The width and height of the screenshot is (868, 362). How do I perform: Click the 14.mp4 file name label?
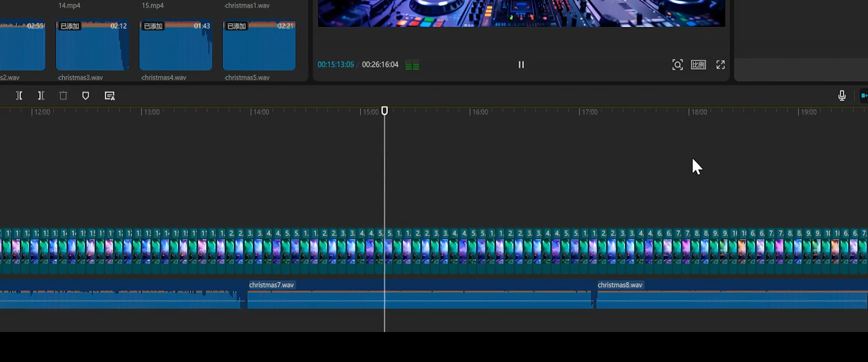70,6
